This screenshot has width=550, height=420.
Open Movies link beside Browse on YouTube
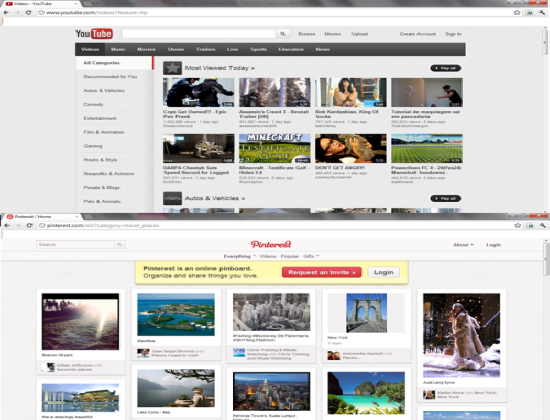click(333, 34)
